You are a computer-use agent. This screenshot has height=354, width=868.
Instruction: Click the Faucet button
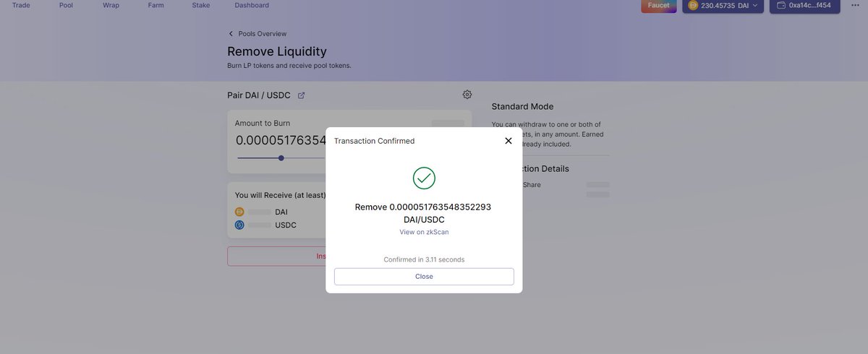[x=658, y=5]
